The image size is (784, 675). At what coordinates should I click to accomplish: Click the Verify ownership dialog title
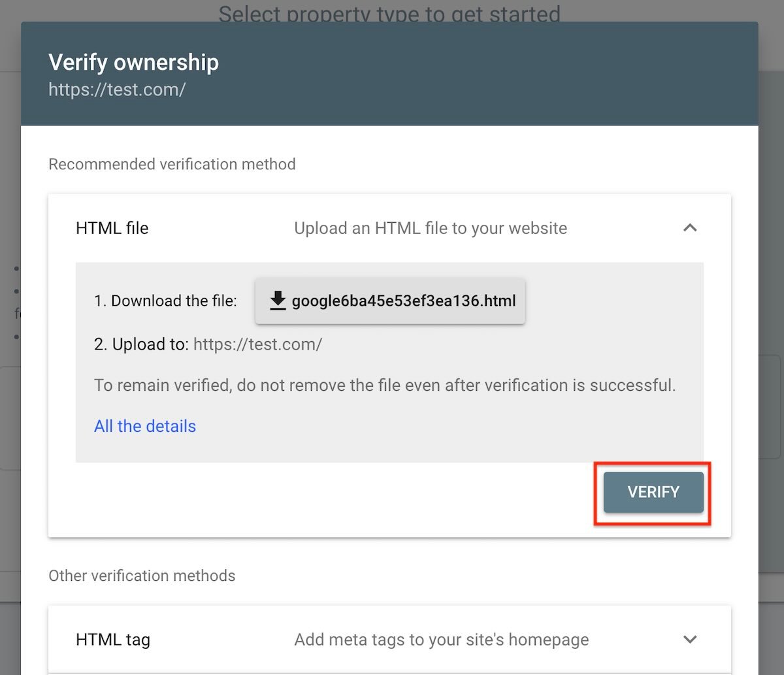click(133, 63)
